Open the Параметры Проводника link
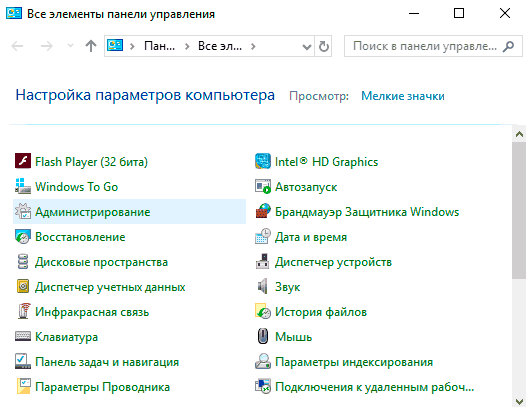 102,387
